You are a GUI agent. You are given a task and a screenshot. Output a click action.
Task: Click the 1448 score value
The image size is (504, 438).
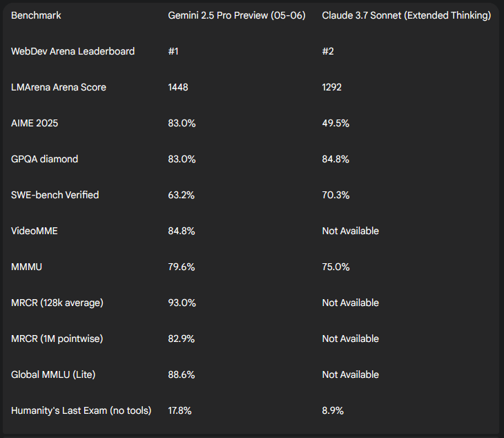[178, 87]
